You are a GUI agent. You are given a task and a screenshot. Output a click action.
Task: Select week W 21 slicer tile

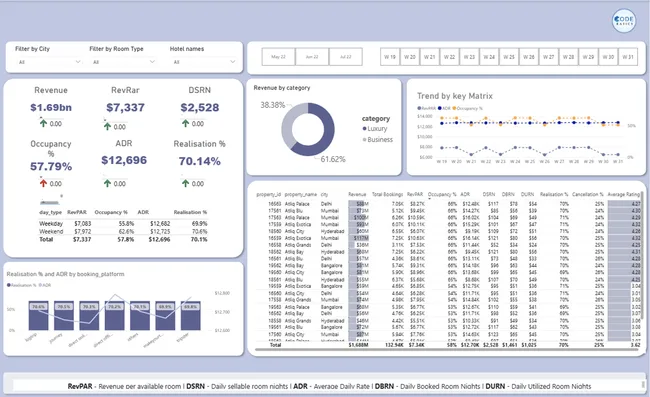point(429,57)
